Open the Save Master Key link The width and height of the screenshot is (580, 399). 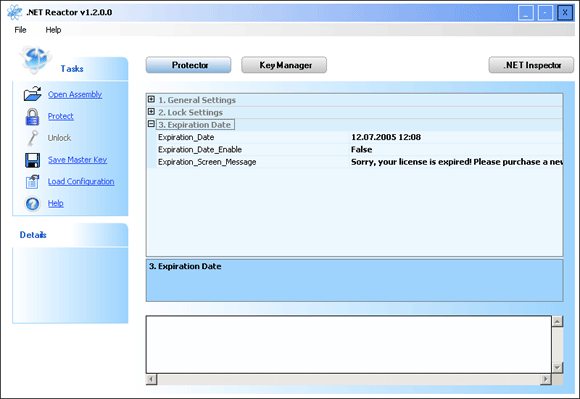click(x=77, y=160)
